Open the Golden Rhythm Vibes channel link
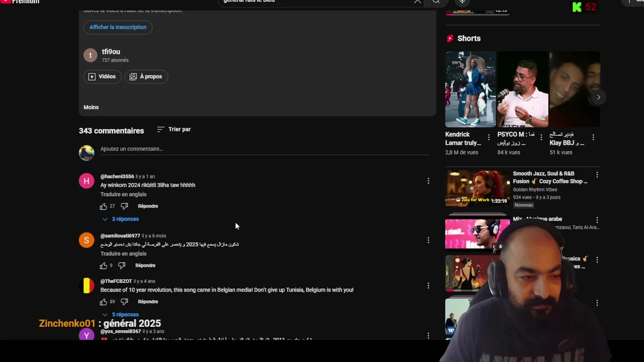Screen dimensions: 644x362 535,190
